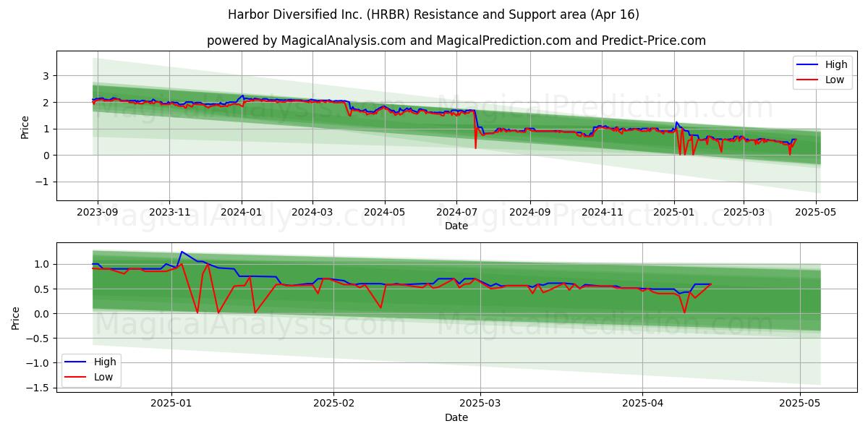The height and width of the screenshot is (434, 868).
Task: Click the '2023-09' date label on top chart
Action: pos(97,213)
